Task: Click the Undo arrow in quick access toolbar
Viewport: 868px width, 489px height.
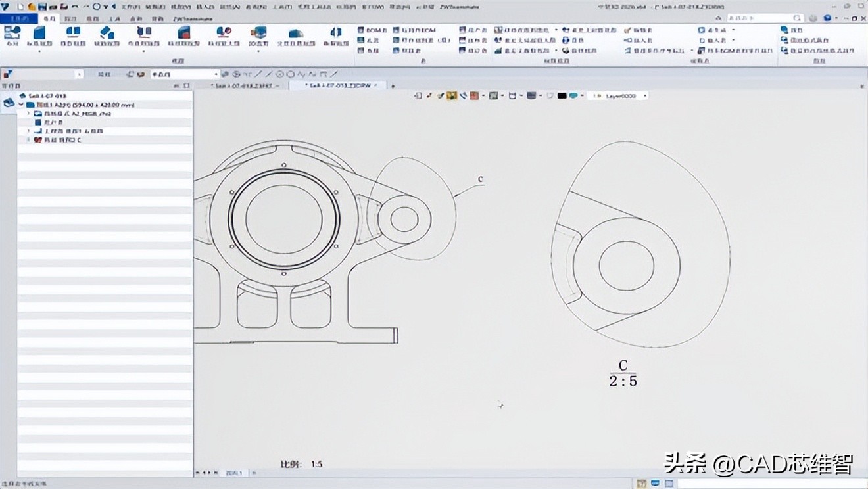Action: pyautogui.click(x=74, y=6)
